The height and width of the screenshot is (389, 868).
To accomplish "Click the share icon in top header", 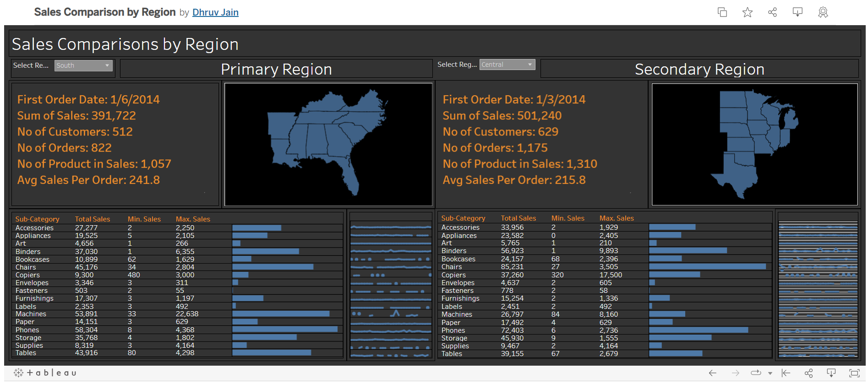I will point(772,12).
